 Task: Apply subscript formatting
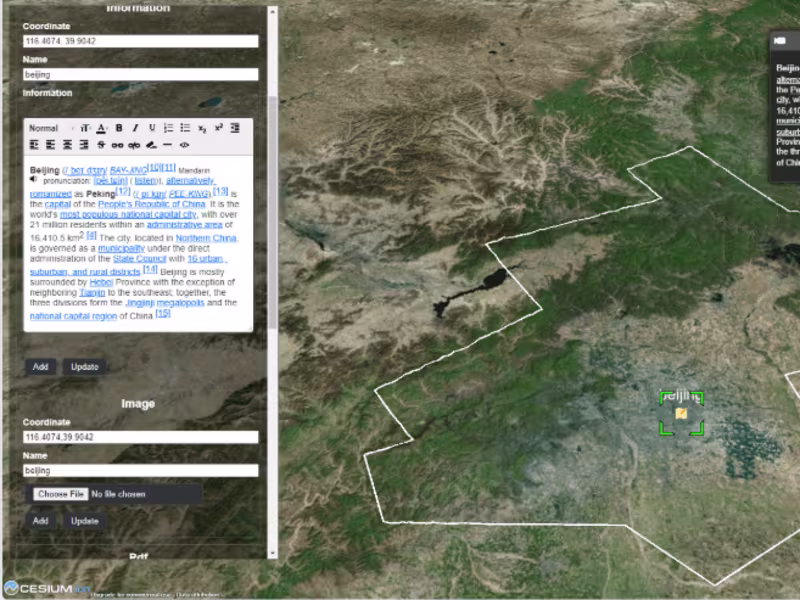pyautogui.click(x=202, y=129)
